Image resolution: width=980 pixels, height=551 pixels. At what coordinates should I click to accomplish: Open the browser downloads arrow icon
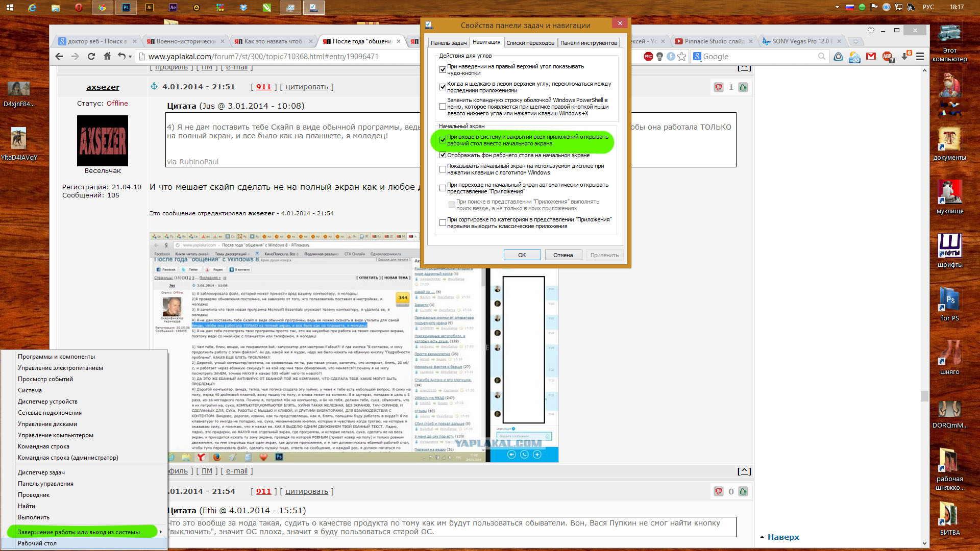(905, 56)
